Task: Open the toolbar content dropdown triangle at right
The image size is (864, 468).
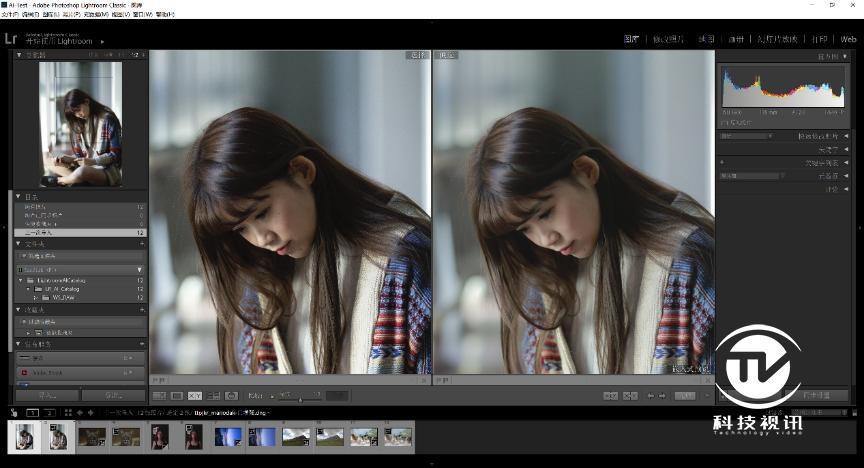Action: pos(708,396)
